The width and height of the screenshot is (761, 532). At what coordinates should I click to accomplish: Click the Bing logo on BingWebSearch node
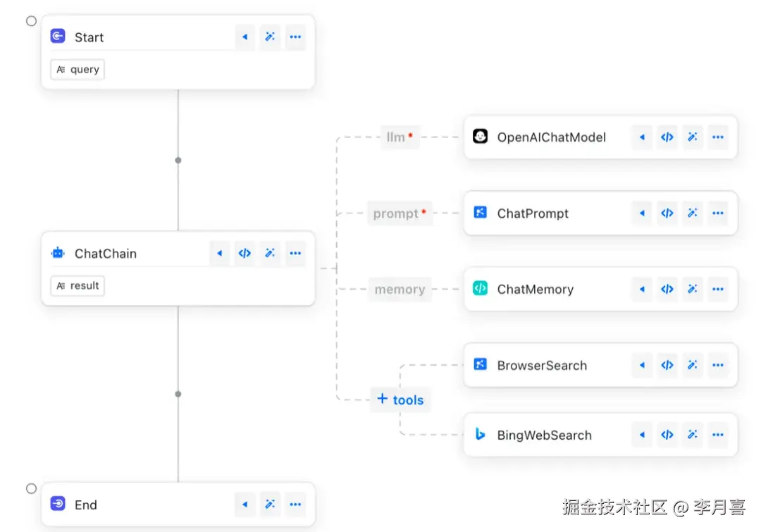coord(481,435)
